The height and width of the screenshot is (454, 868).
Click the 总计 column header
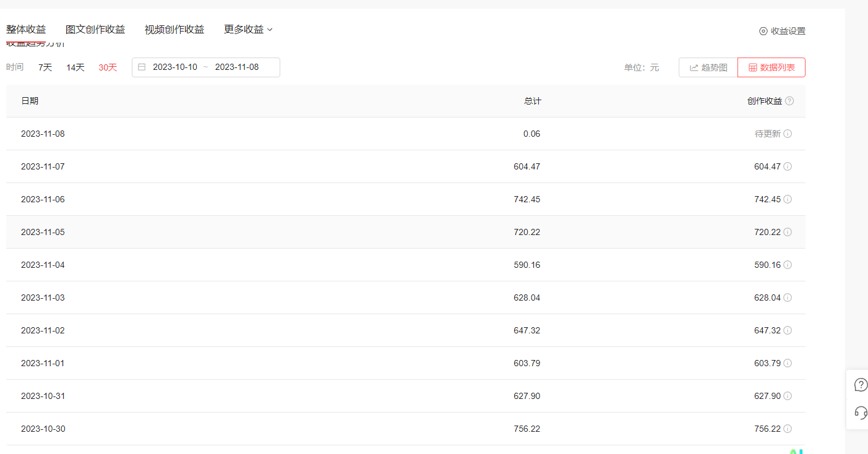coord(533,101)
